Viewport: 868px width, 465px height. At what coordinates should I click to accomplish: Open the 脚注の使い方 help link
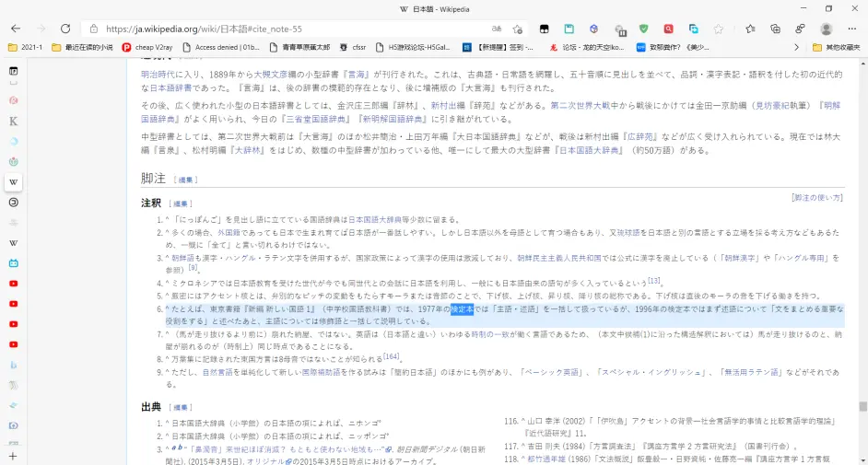(x=817, y=198)
